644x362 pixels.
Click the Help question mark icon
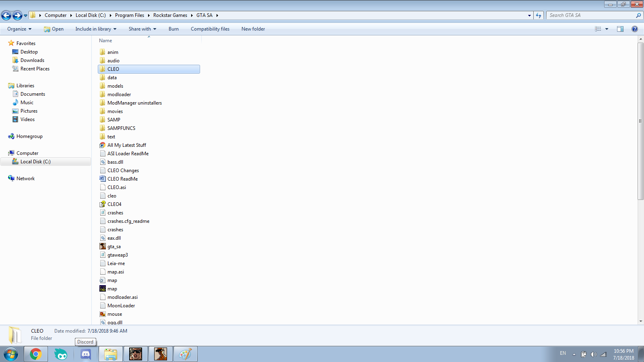[635, 29]
